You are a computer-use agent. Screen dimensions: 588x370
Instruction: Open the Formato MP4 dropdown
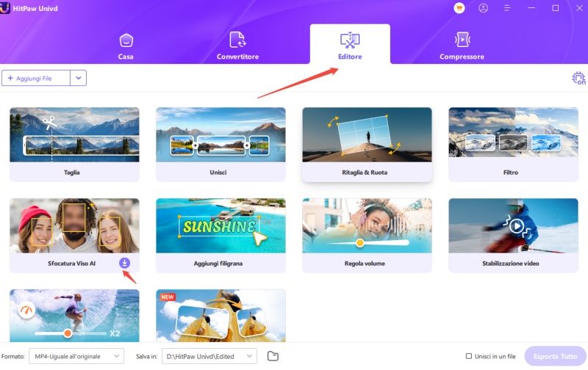pyautogui.click(x=76, y=356)
